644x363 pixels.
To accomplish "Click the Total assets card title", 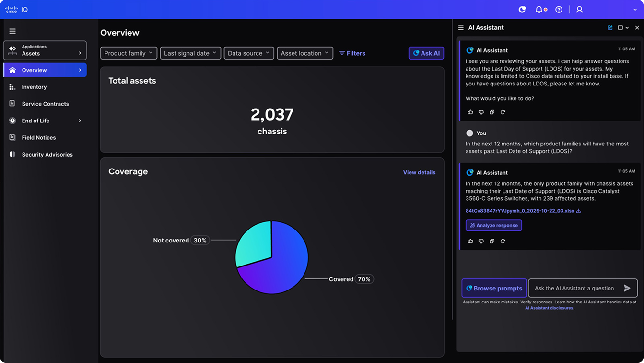I will tap(132, 81).
